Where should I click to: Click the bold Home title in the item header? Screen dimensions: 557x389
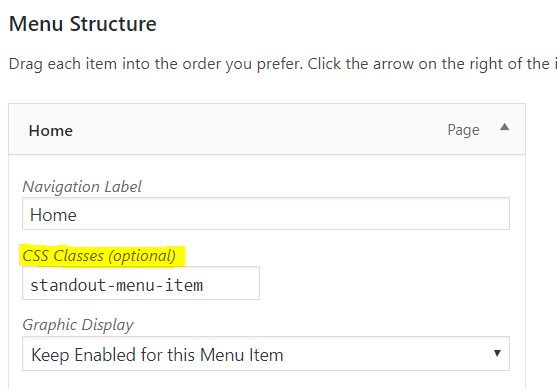tap(51, 131)
